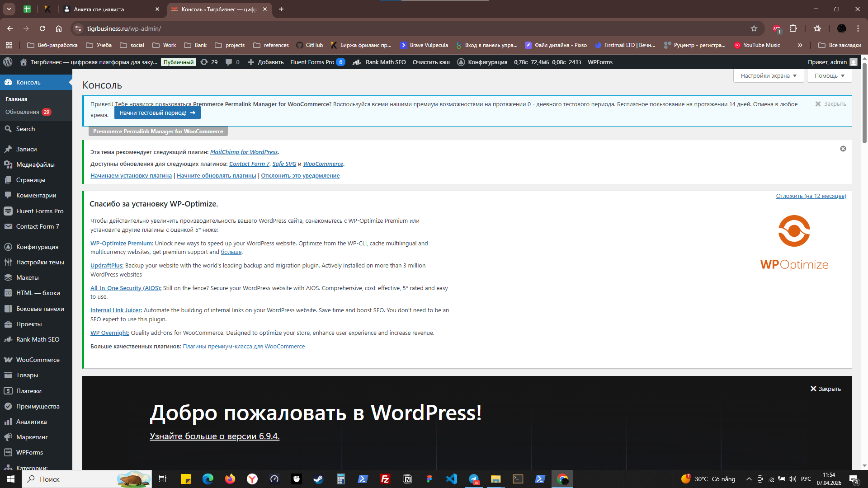The height and width of the screenshot is (488, 868).
Task: Open Боковые панели sidebar menu
Action: pos(36,309)
